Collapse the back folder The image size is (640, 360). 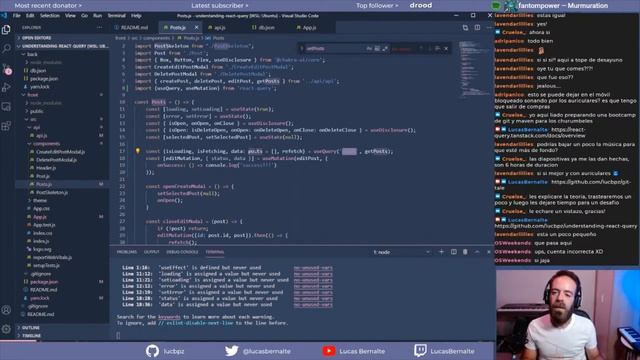[x=62, y=54]
